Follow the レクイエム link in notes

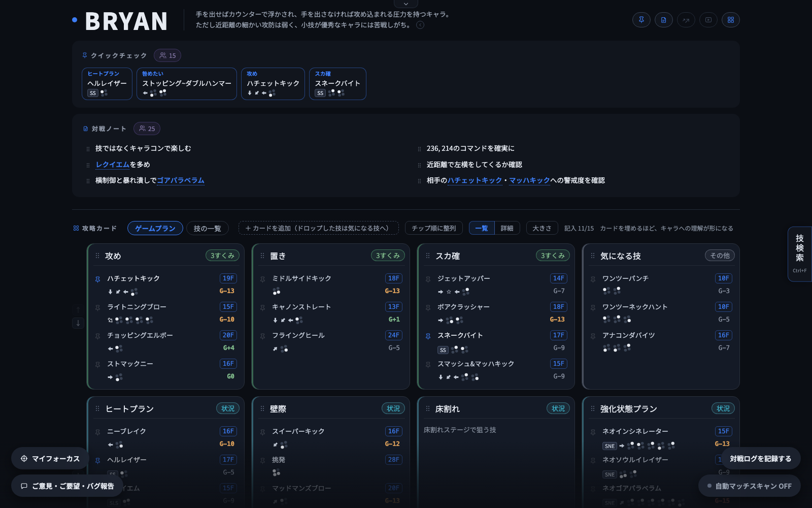coord(113,165)
